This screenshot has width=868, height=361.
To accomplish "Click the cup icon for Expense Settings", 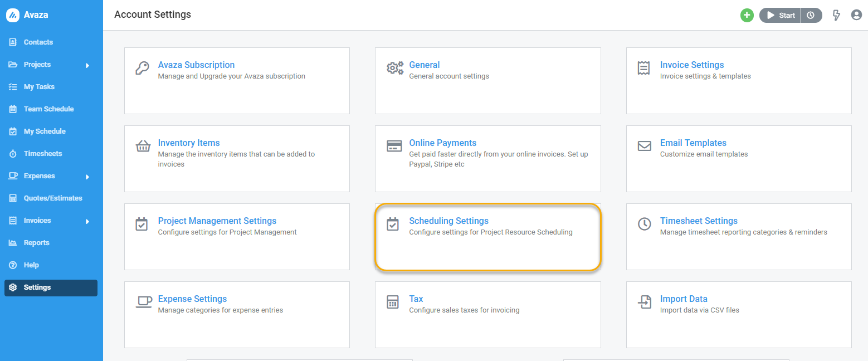I will click(144, 302).
